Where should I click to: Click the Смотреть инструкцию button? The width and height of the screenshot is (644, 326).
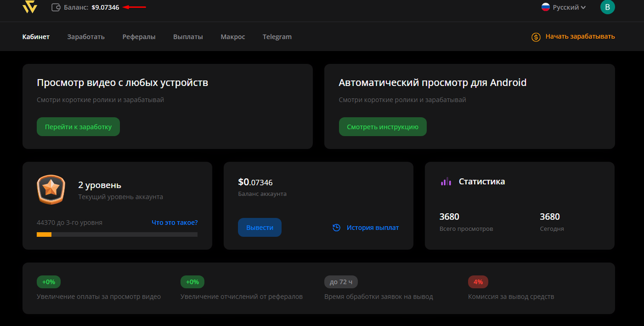[383, 127]
